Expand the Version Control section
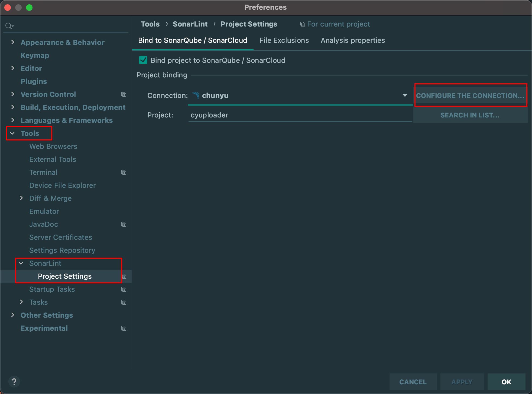 click(x=13, y=95)
